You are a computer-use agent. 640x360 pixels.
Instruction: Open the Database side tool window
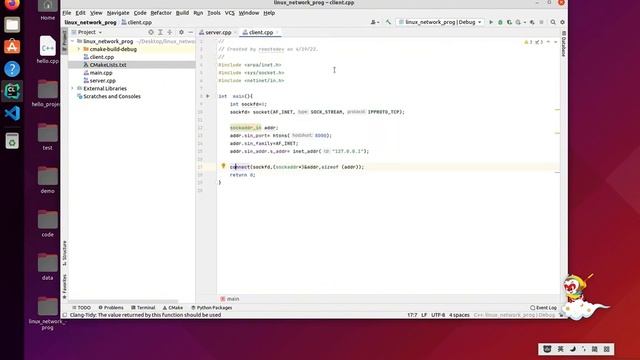564,43
